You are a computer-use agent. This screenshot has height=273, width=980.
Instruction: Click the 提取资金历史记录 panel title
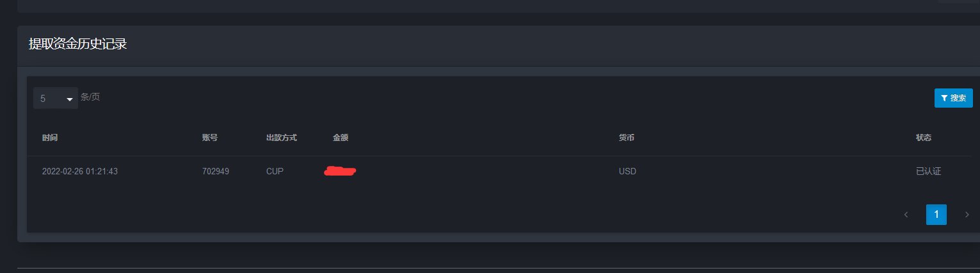point(78,44)
